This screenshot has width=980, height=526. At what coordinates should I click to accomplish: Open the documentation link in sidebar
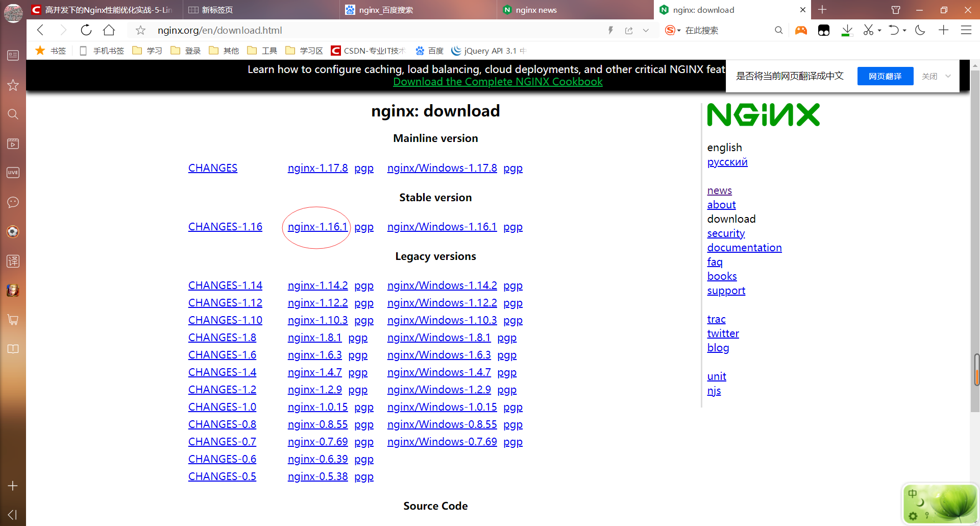(744, 248)
